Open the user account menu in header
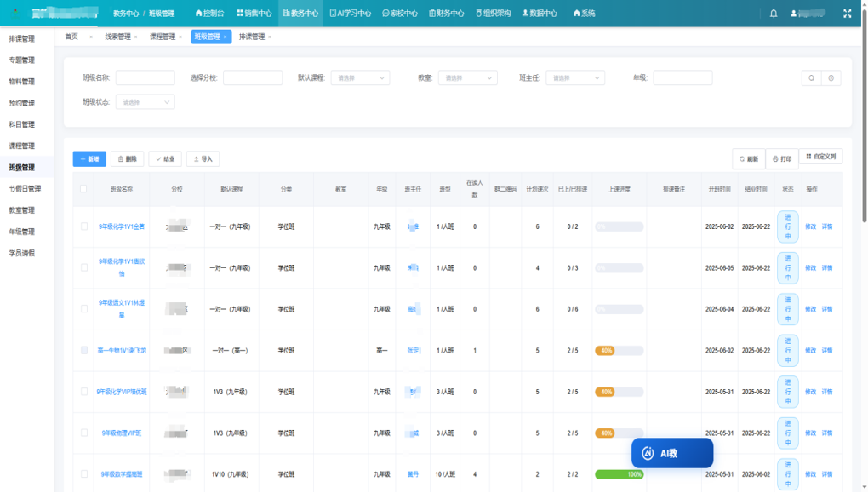868x493 pixels. 808,14
